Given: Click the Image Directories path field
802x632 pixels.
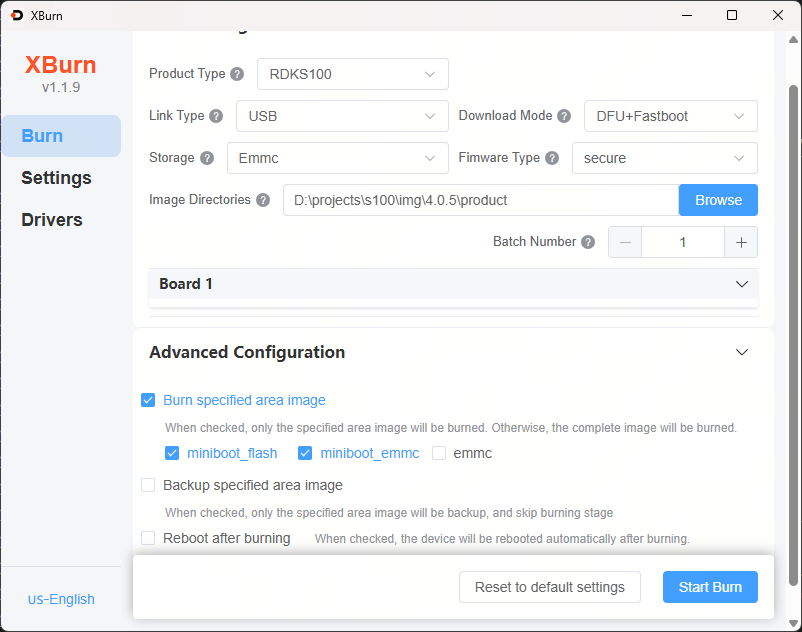Looking at the screenshot, I should (480, 200).
